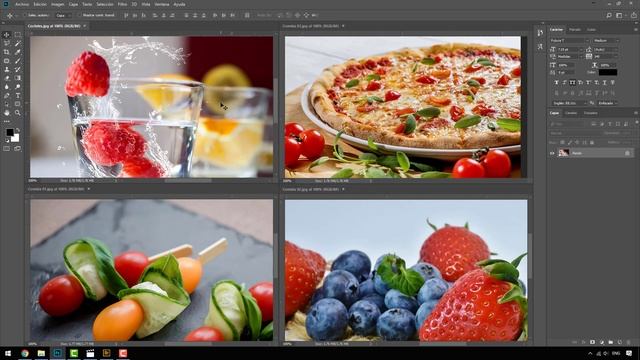The height and width of the screenshot is (360, 640).
Task: Open the search icon in options bar
Action: (609, 15)
